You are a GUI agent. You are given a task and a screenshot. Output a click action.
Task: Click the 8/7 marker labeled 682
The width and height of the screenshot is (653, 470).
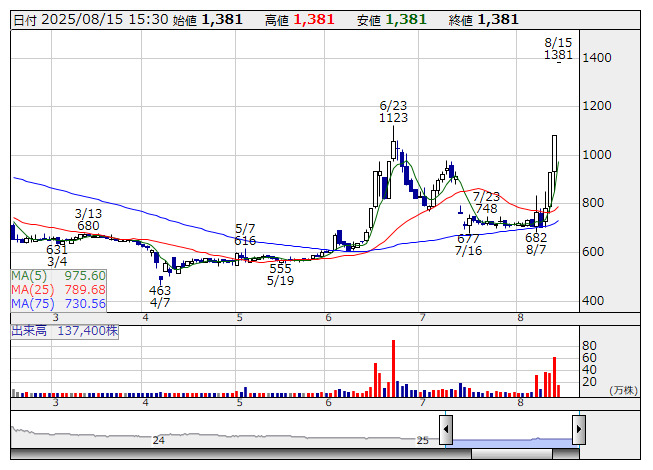tap(536, 243)
